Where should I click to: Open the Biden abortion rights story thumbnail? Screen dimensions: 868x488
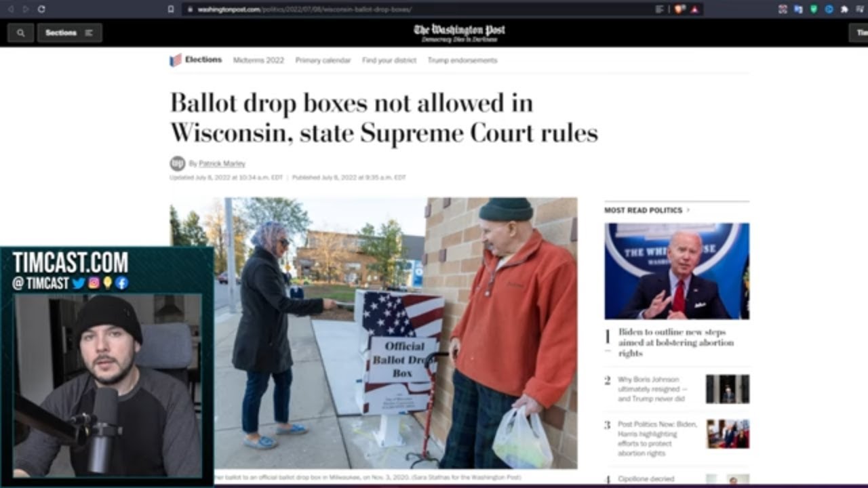677,271
